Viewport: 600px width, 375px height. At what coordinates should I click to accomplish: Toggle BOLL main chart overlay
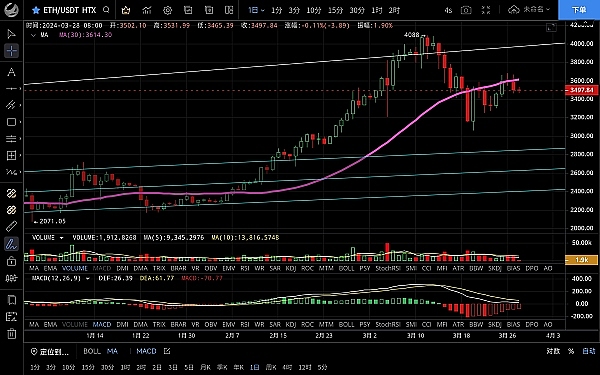92,351
